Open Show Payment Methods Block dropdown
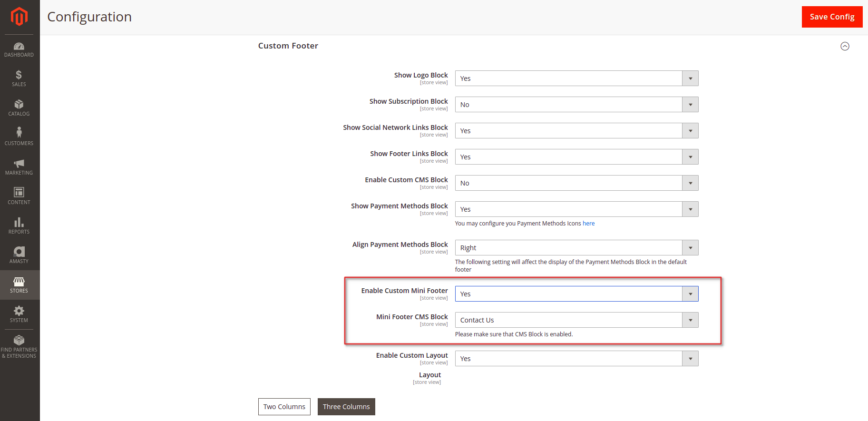 coord(576,209)
